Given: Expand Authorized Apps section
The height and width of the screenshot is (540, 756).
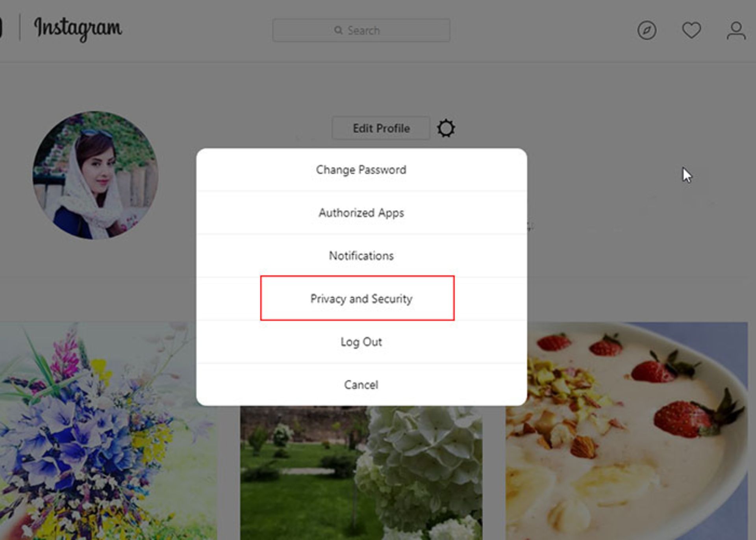Looking at the screenshot, I should [361, 212].
